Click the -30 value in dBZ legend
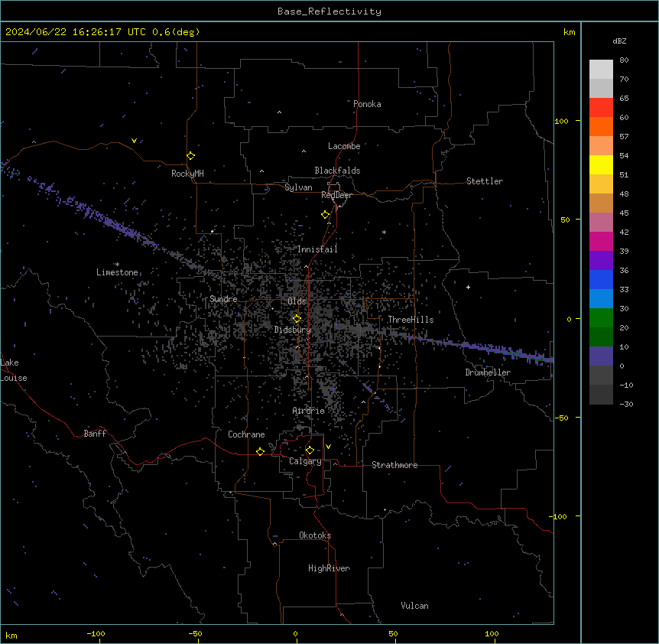Screen dimensions: 659x644 tap(626, 404)
